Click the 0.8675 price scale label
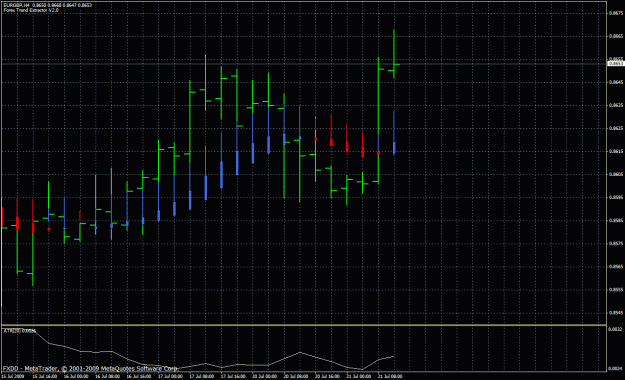 click(x=616, y=13)
